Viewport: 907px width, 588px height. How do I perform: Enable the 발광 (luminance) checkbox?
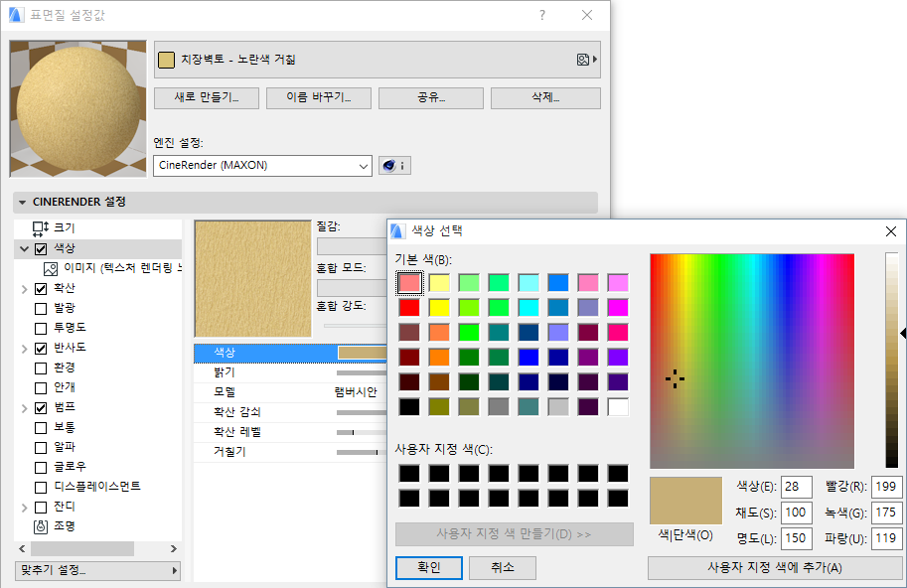pos(40,308)
